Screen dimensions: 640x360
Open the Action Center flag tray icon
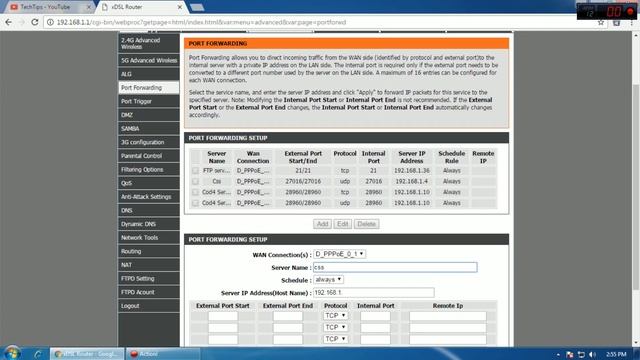[x=570, y=354]
